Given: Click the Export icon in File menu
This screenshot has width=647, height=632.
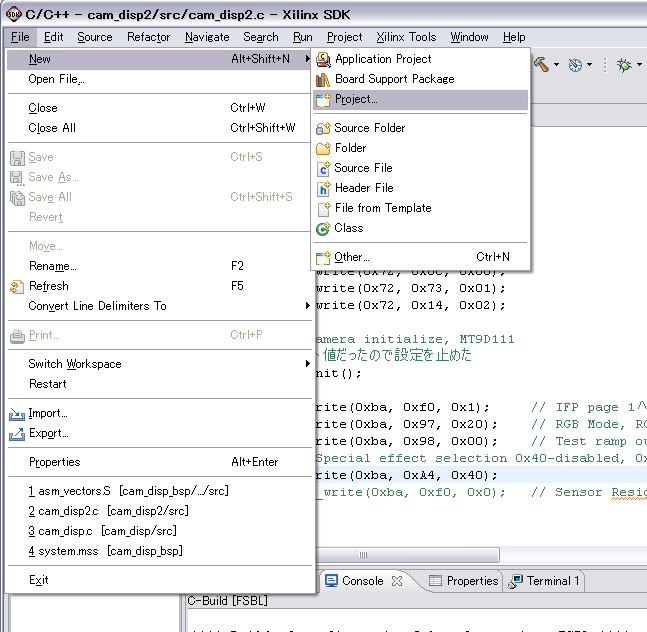Looking at the screenshot, I should click(17, 434).
